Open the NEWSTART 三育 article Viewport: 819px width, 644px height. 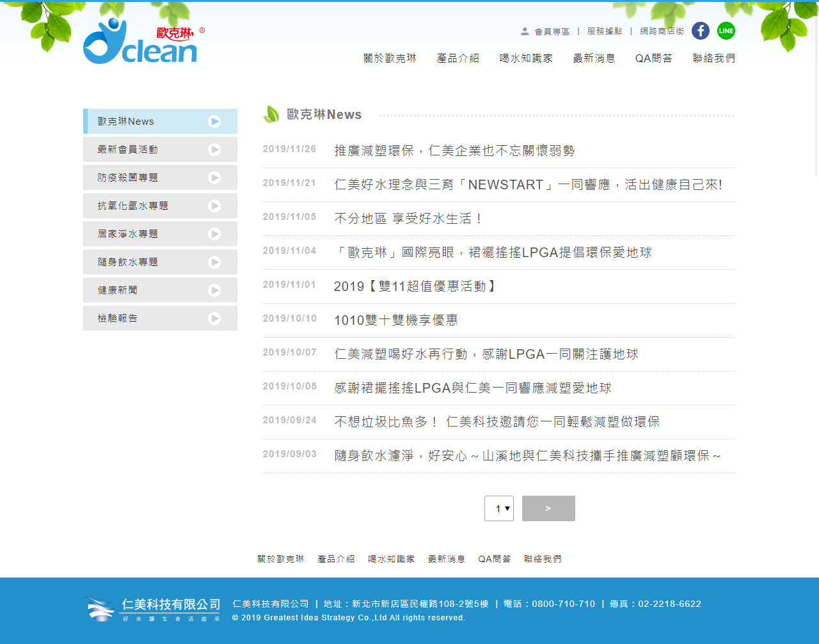[528, 185]
